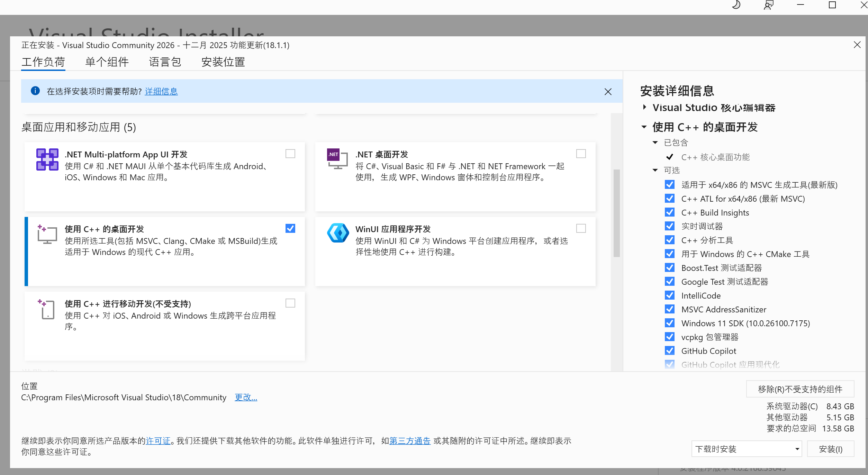
Task: Click the .NET desktop development icon
Action: tap(337, 159)
